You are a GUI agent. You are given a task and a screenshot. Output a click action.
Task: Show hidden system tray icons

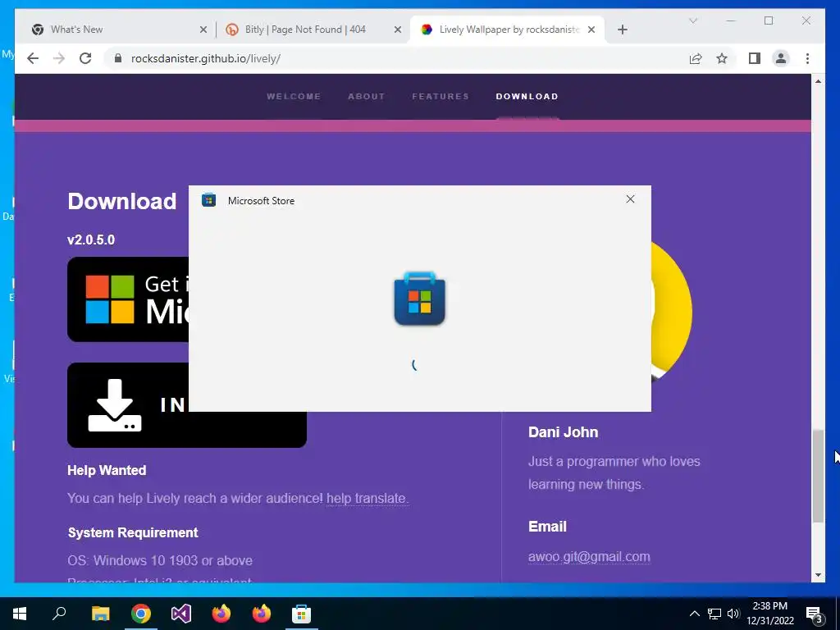pos(694,614)
